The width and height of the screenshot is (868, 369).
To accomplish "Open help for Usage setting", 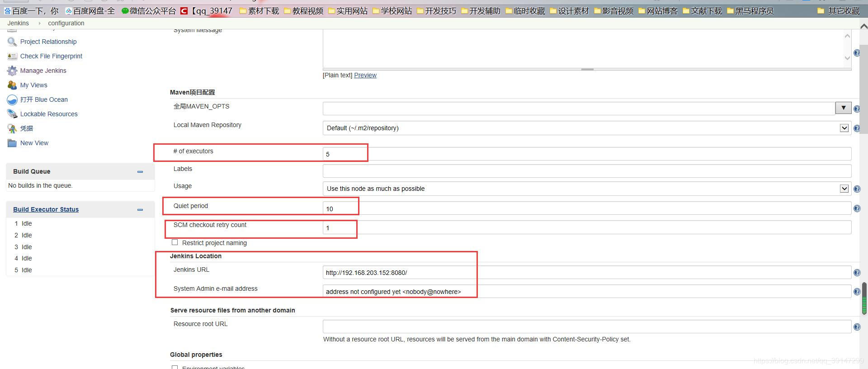I will coord(857,189).
